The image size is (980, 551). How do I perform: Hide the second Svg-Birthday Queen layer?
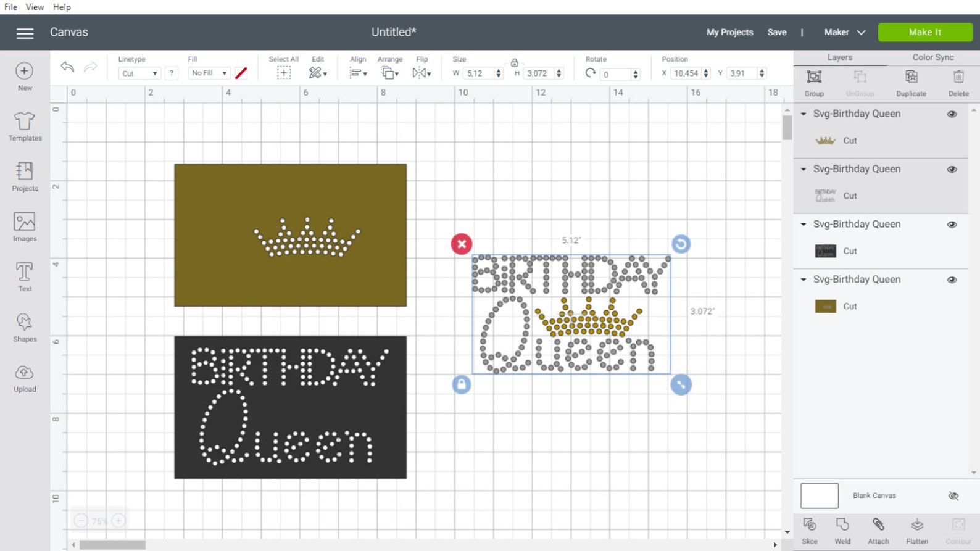[x=952, y=169]
